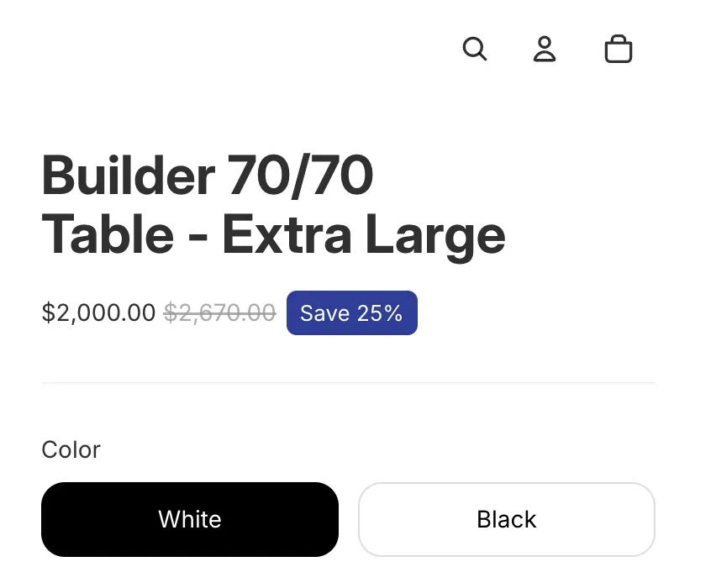Click the Save 25% badge
711x588 pixels.
click(x=351, y=312)
